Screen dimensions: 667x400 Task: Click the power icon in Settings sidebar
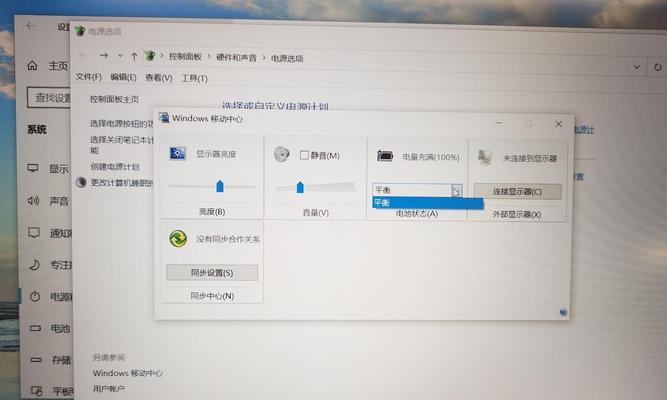[35, 297]
